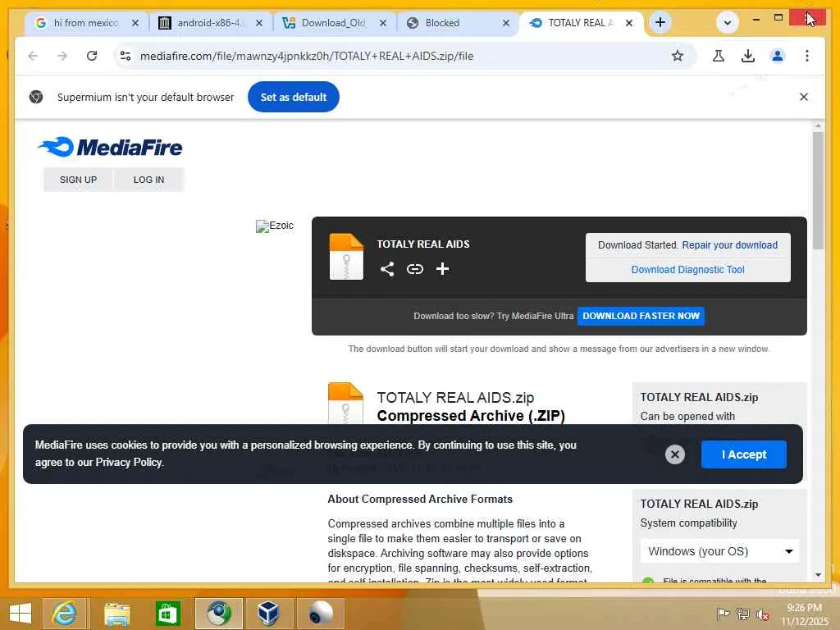This screenshot has width=840, height=630.
Task: Go back using the browser back arrow
Action: coord(33,56)
